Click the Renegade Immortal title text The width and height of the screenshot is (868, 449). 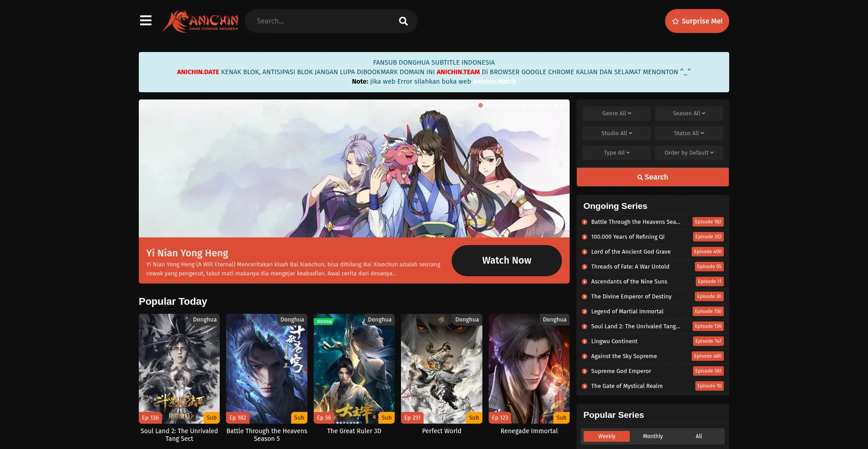tap(529, 431)
